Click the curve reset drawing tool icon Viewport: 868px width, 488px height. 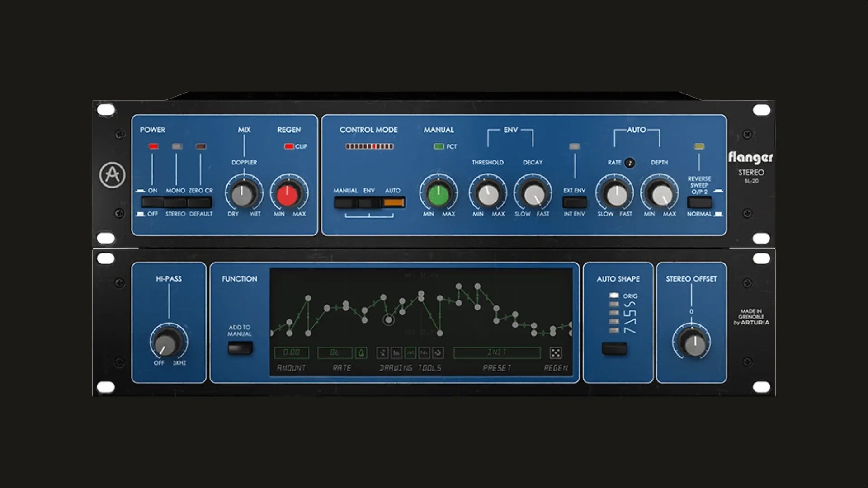[439, 352]
